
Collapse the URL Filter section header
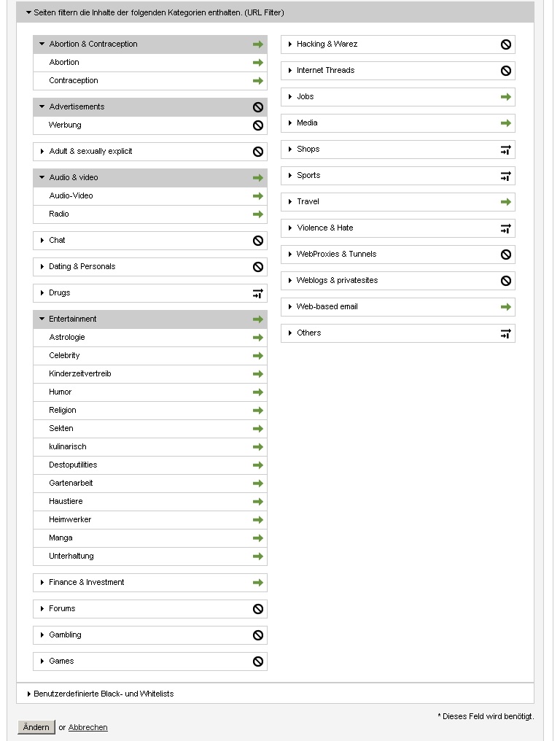[28, 12]
